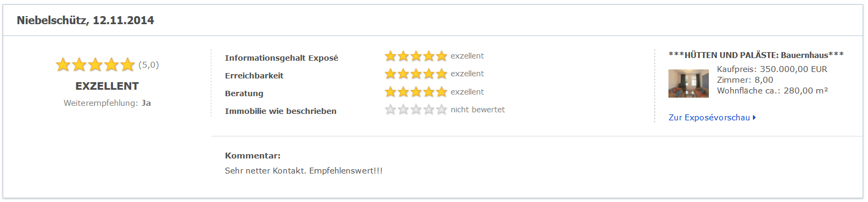Click the Kommentar heading
Image resolution: width=868 pixels, height=202 pixels.
(253, 156)
